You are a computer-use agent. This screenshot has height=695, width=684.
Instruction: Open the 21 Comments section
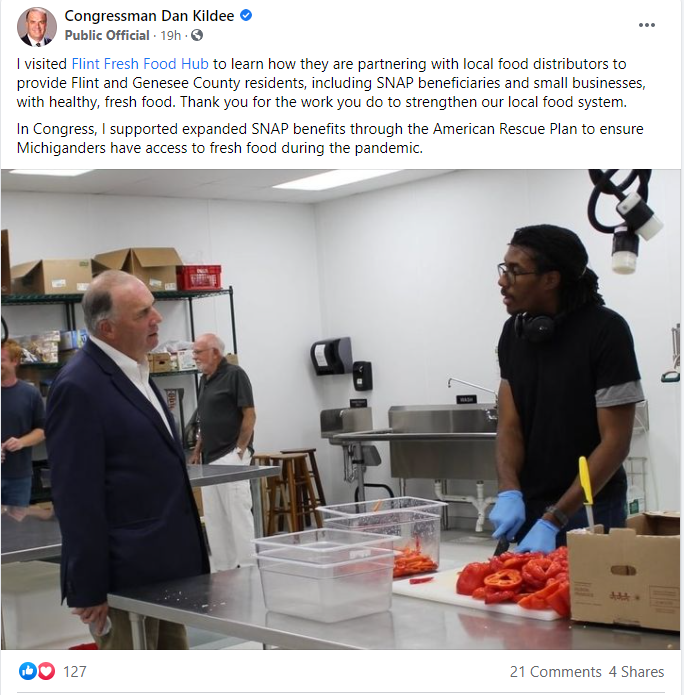click(x=555, y=672)
